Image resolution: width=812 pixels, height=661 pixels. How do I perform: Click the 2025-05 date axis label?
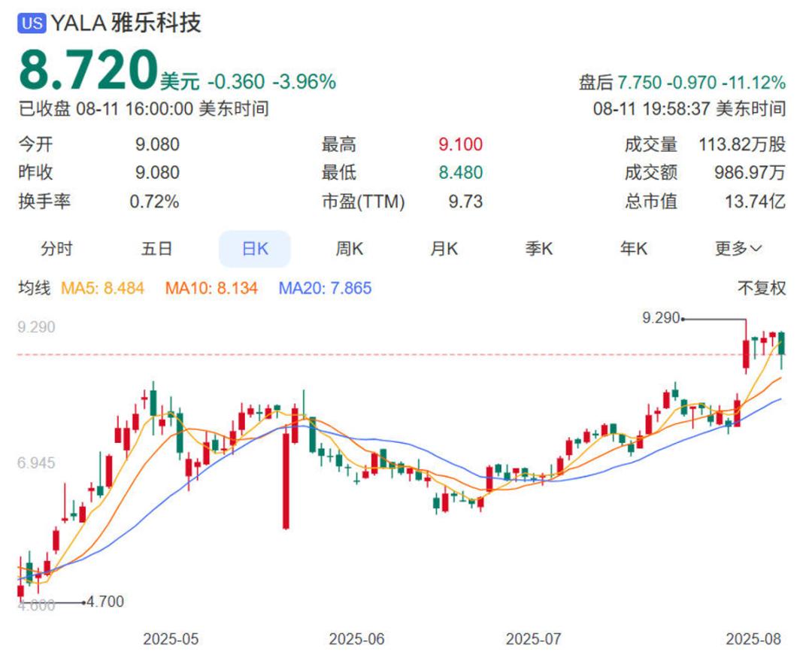pos(171,639)
